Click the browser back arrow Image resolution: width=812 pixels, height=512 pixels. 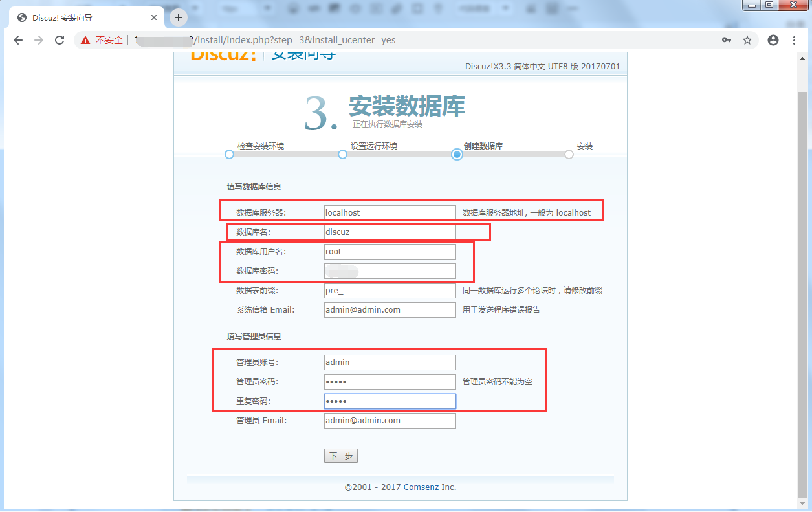pos(18,40)
